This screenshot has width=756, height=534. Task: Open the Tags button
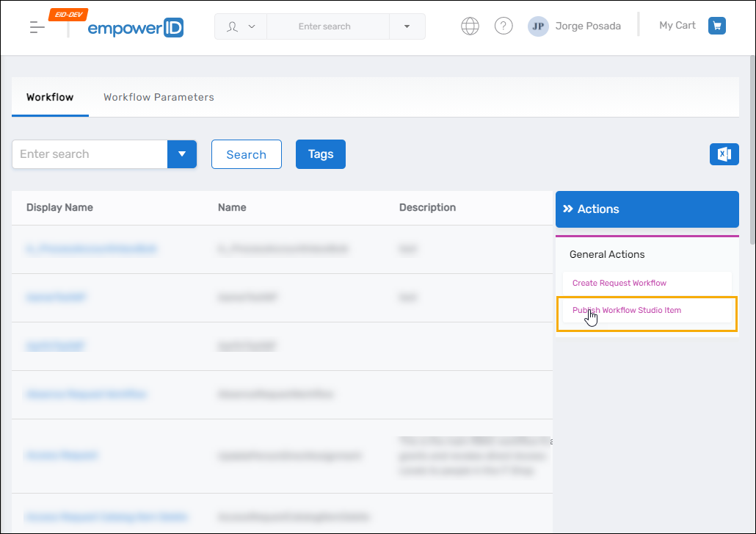(320, 154)
